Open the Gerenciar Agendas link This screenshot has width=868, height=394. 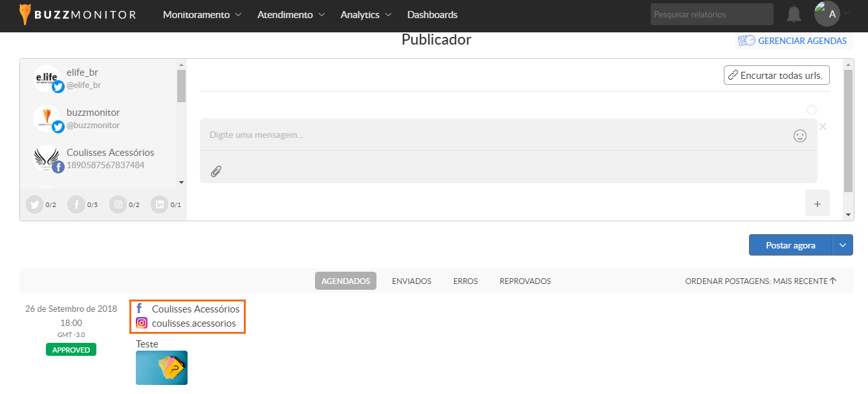tap(793, 41)
